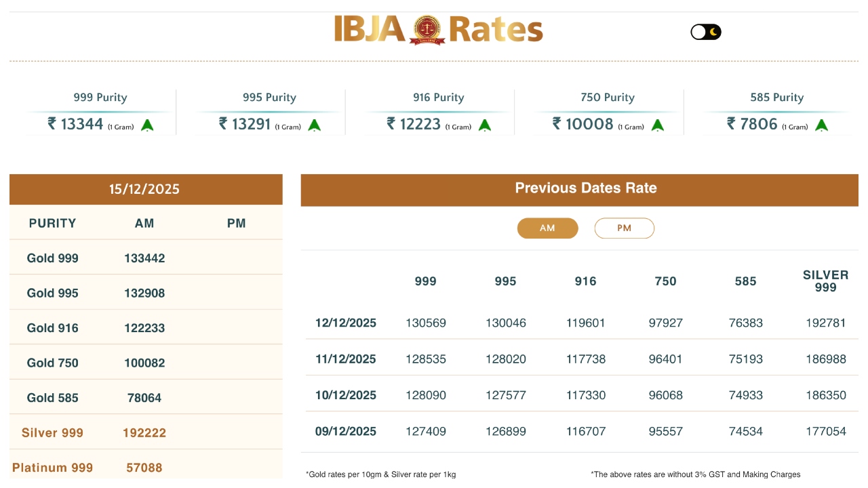Click the 999 Purity rate card
868x488 pixels.
[x=100, y=112]
